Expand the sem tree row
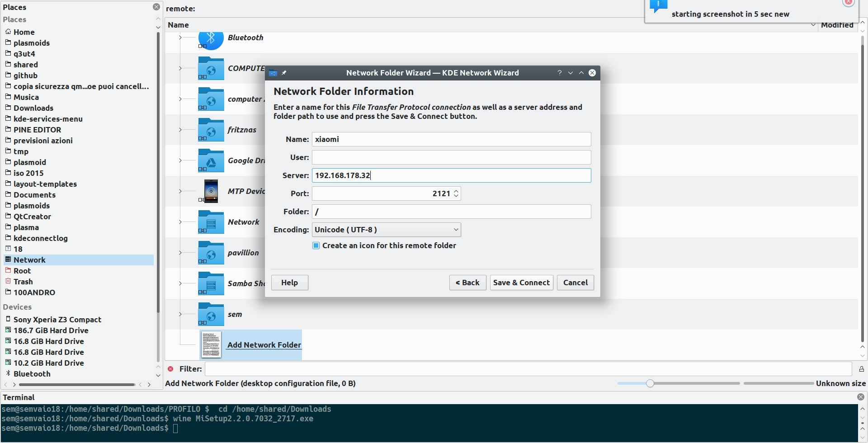The width and height of the screenshot is (868, 443). [x=180, y=314]
